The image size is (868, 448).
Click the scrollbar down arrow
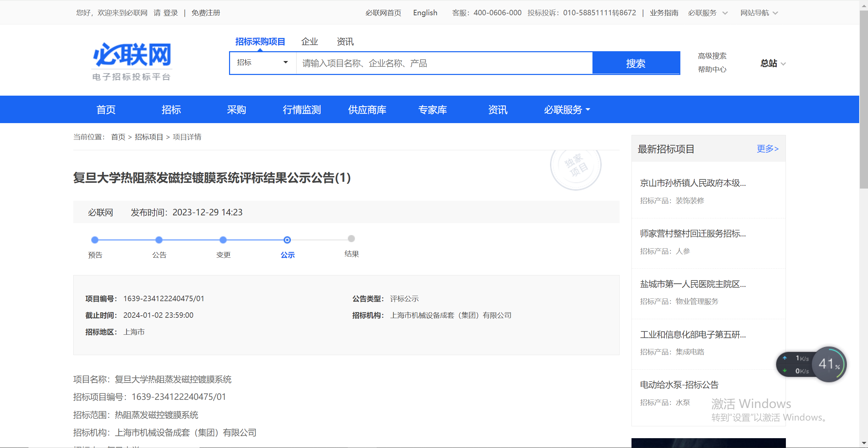pos(864,443)
